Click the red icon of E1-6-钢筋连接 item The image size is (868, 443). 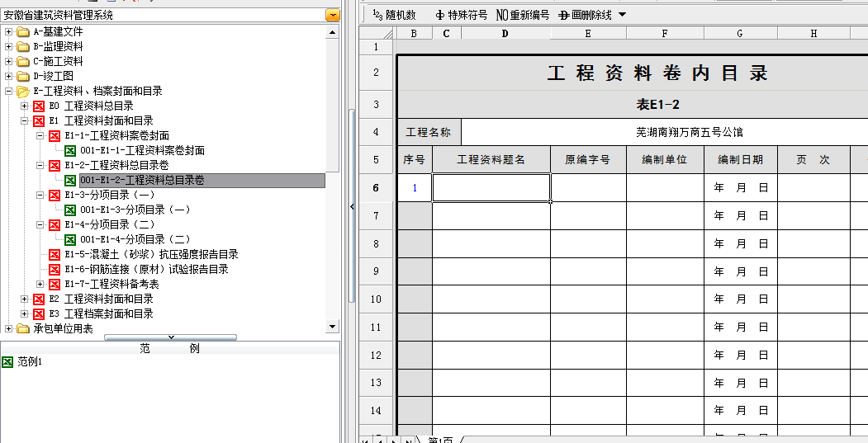pyautogui.click(x=55, y=270)
